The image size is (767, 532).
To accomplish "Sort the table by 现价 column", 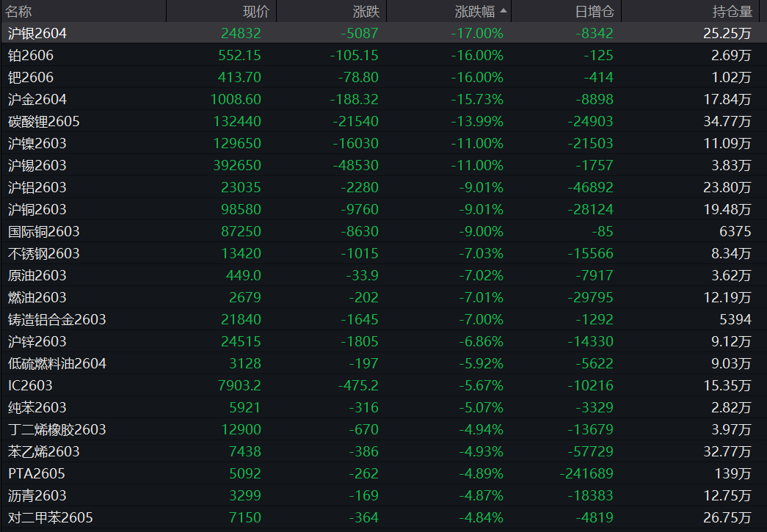I will 256,11.
